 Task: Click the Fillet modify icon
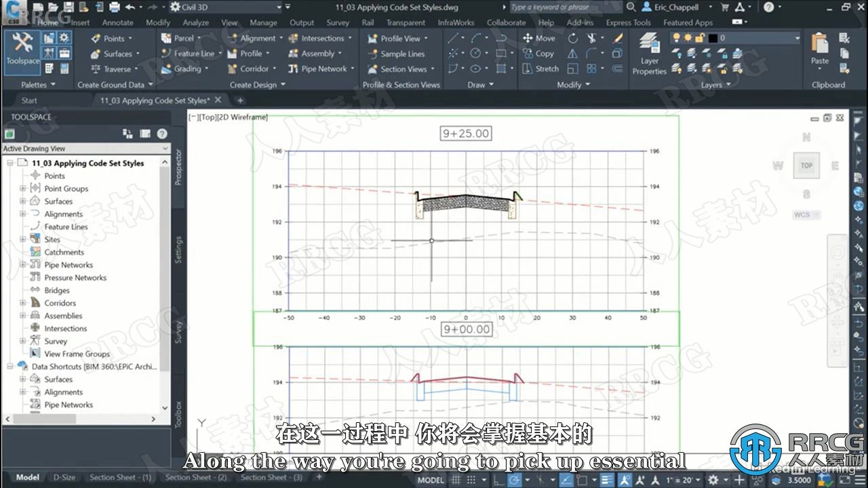(x=592, y=54)
